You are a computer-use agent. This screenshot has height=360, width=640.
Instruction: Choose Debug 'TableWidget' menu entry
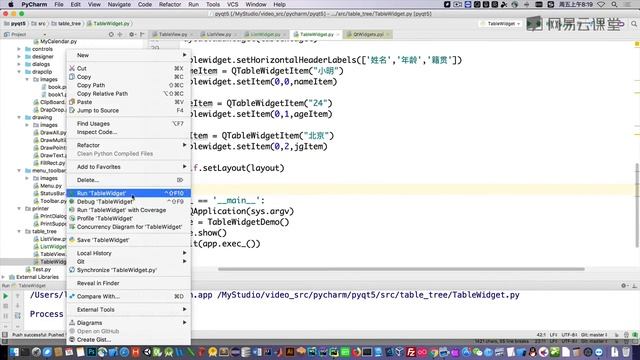point(128,202)
